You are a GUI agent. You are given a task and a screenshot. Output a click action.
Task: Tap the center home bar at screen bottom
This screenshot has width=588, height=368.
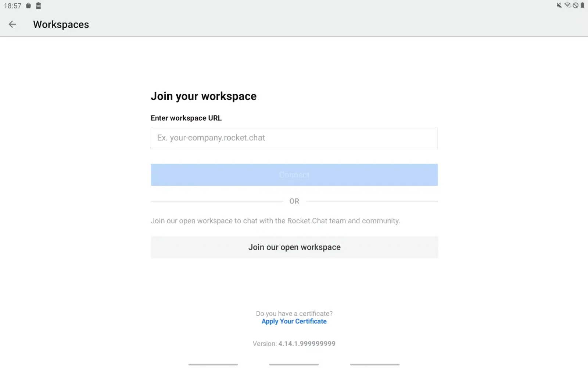294,364
